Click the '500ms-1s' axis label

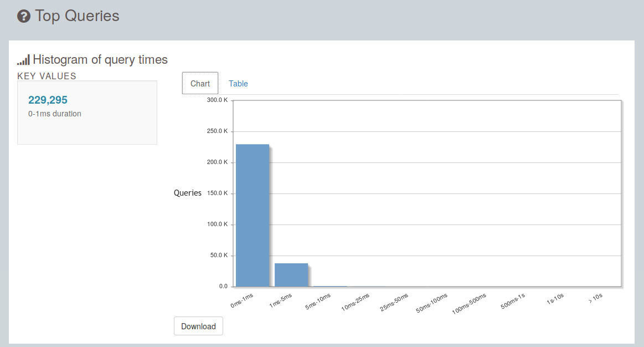tap(513, 302)
